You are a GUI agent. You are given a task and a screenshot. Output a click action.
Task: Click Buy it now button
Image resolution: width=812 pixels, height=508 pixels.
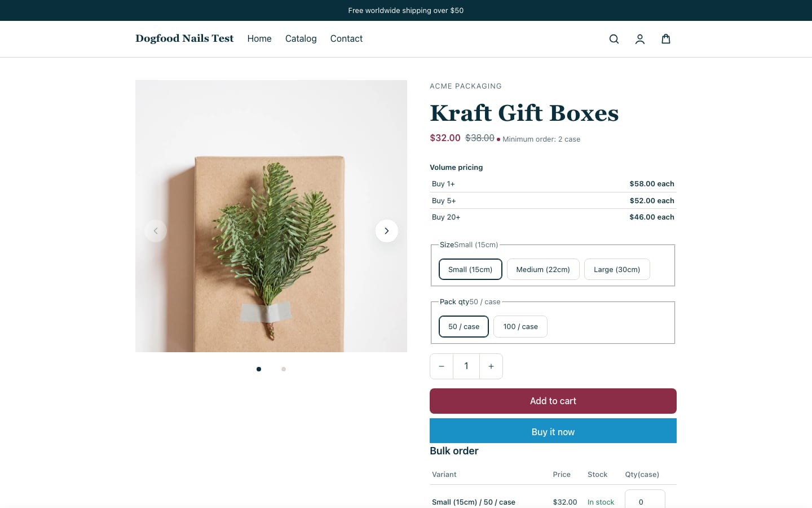[x=553, y=431]
